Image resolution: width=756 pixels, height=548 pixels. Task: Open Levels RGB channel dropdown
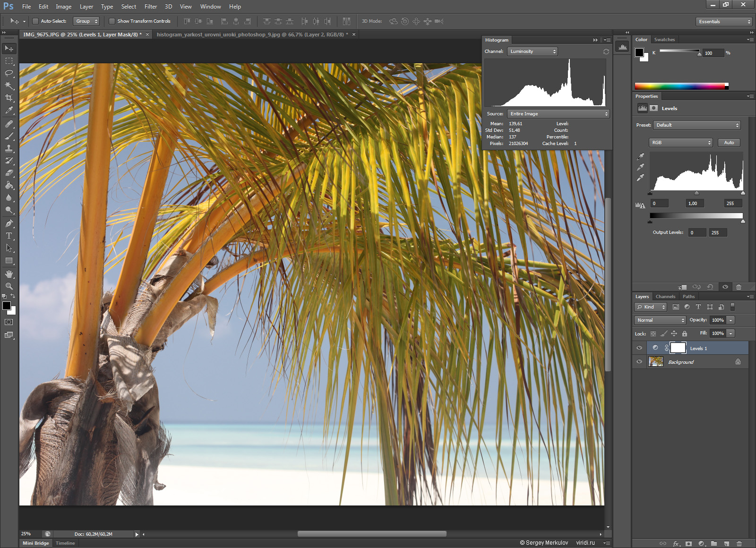click(680, 143)
